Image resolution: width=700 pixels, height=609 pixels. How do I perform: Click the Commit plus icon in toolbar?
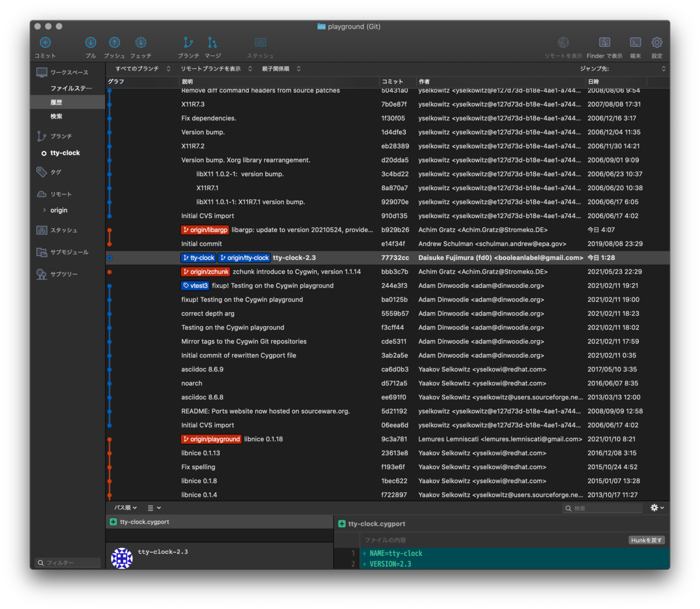45,43
